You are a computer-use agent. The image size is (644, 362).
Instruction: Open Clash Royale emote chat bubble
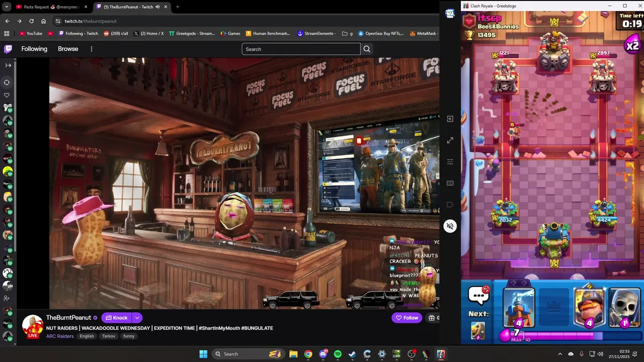tap(478, 295)
